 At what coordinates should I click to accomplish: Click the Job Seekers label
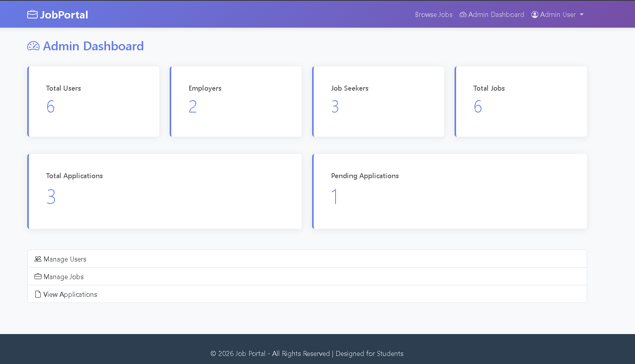pyautogui.click(x=350, y=88)
